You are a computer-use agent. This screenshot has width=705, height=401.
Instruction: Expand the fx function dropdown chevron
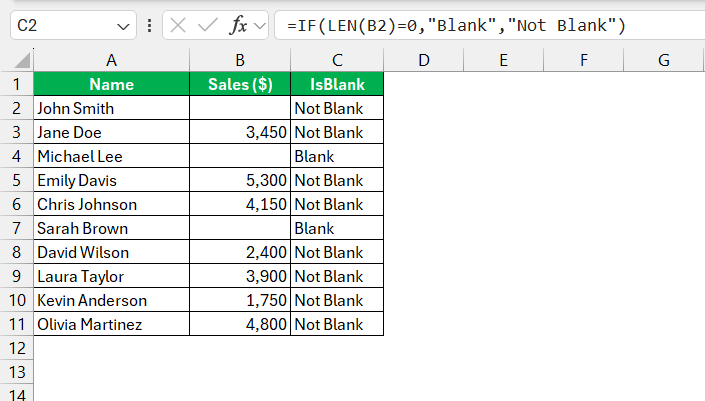point(260,26)
